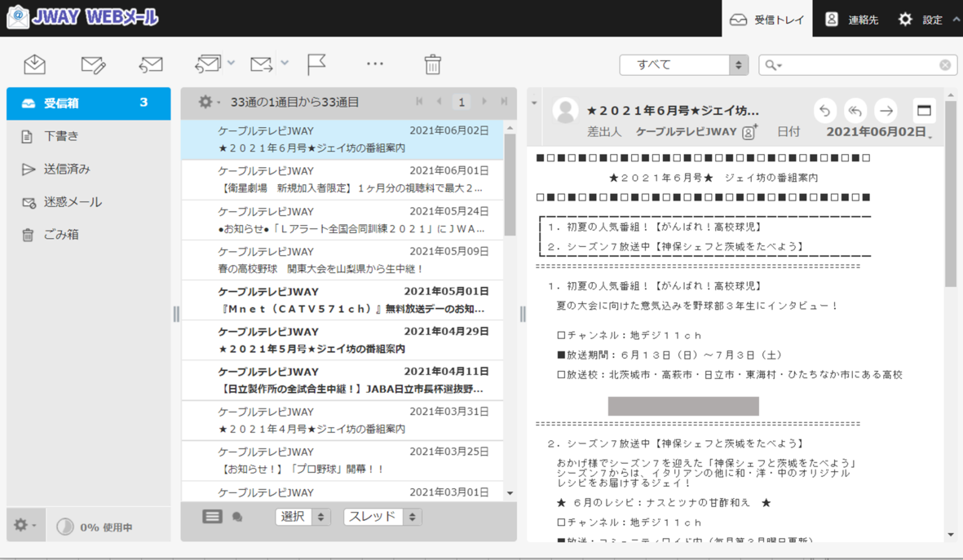Open the プロ野球 開幕 message

click(342, 461)
